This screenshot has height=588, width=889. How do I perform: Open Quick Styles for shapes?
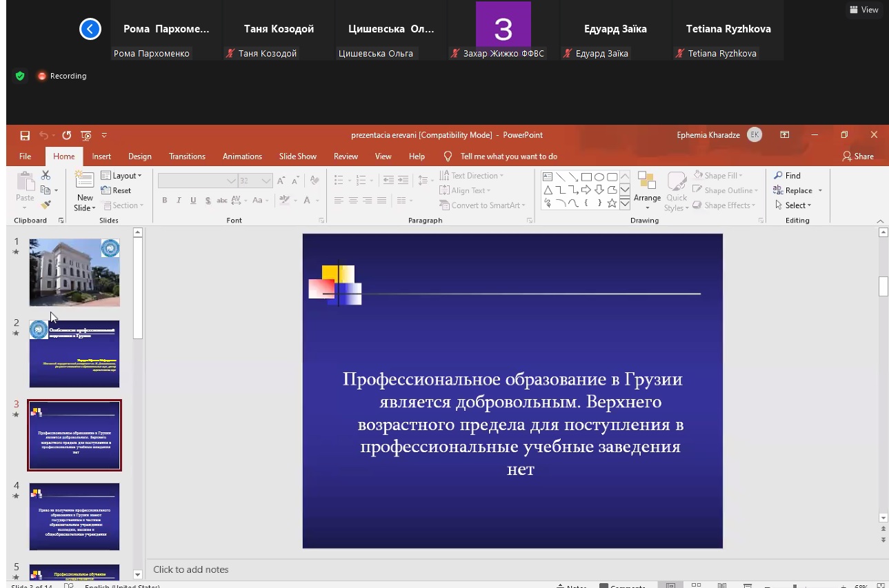[676, 191]
